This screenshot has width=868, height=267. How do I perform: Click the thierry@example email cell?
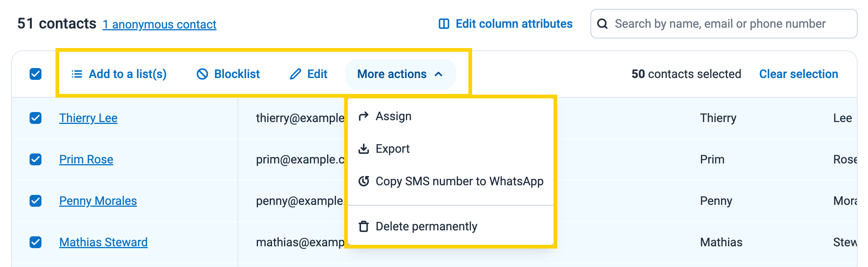point(300,118)
